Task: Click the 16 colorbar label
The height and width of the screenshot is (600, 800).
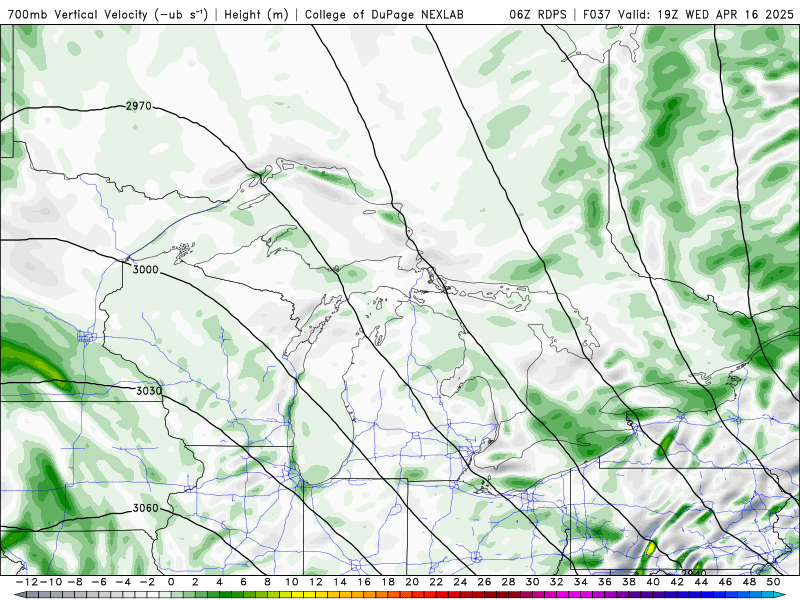Action: coord(364,582)
